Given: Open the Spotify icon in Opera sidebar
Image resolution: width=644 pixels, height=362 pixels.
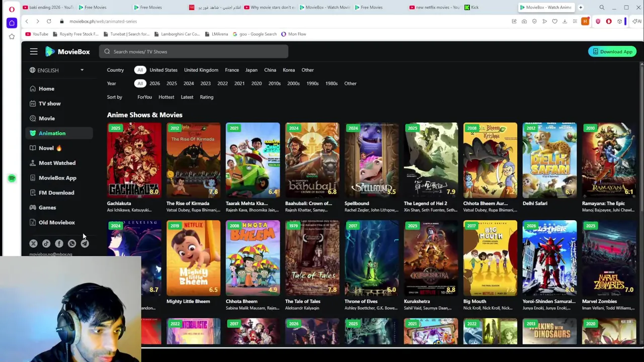Looking at the screenshot, I should 12,178.
